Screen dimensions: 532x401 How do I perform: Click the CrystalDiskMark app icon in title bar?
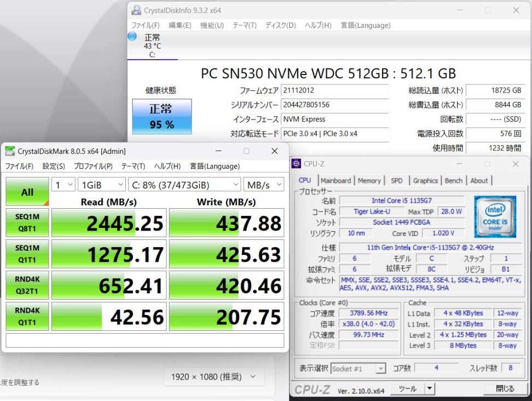pos(10,151)
